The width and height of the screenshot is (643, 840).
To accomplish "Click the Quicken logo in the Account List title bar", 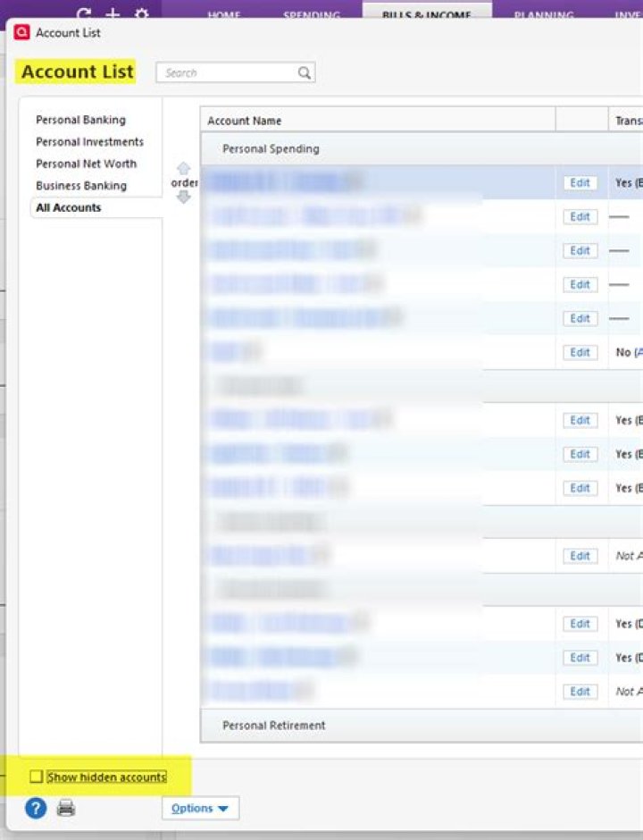I will (22, 33).
